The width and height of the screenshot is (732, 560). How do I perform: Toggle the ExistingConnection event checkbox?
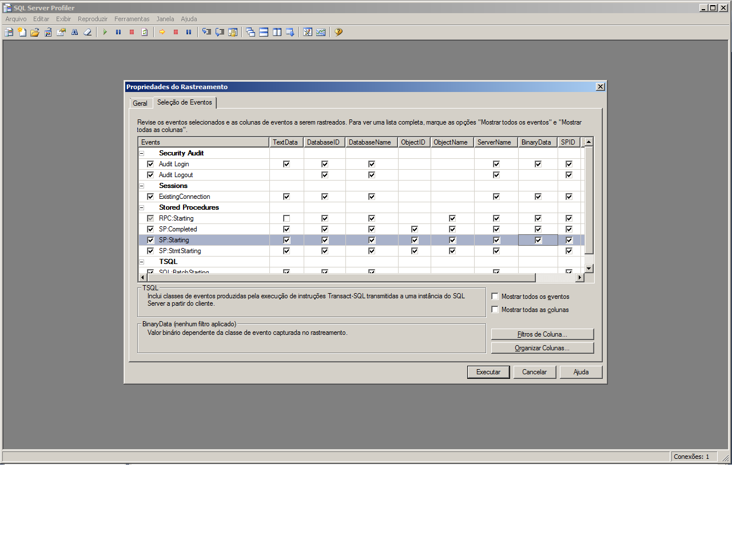tap(150, 197)
